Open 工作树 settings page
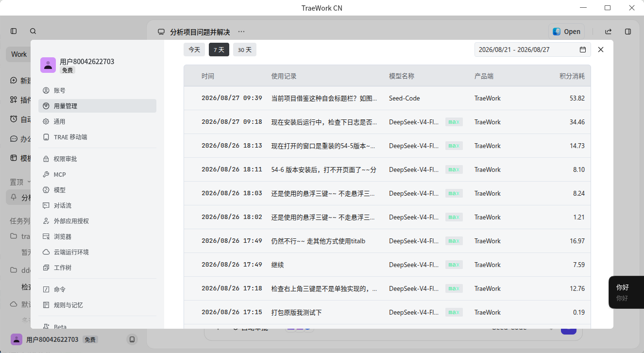Image resolution: width=644 pixels, height=353 pixels. click(97, 268)
